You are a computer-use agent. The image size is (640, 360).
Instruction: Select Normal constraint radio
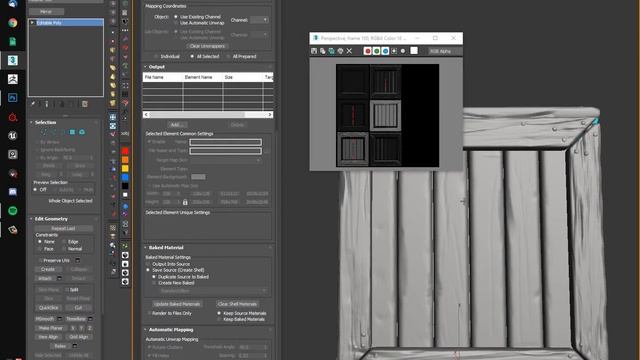tap(64, 249)
